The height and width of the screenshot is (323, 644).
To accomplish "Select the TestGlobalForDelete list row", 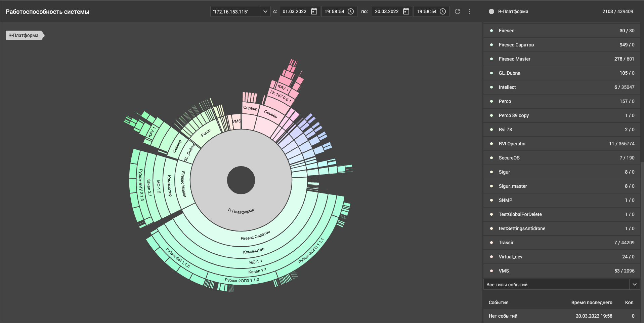I will (x=561, y=214).
